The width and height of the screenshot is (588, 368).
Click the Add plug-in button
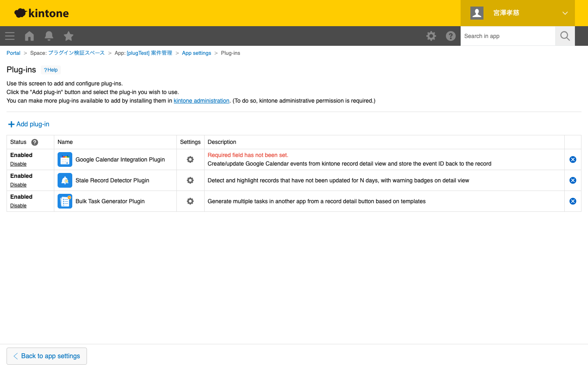(x=29, y=124)
